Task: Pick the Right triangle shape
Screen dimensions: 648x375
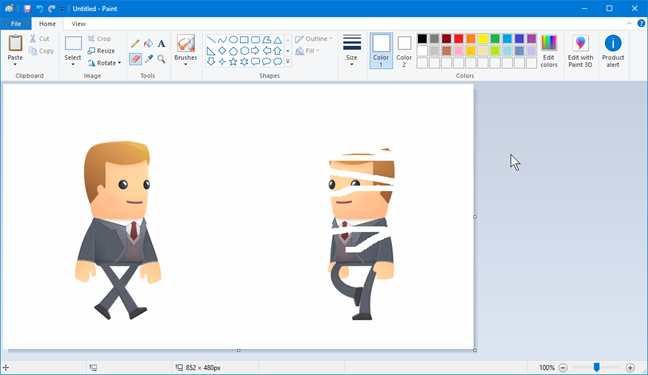Action: 211,51
